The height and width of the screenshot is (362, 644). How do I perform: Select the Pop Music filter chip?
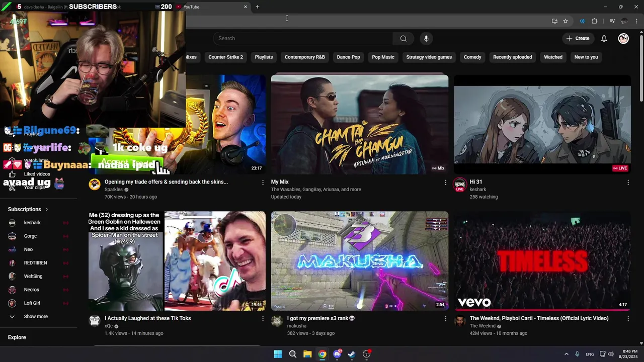coord(383,57)
